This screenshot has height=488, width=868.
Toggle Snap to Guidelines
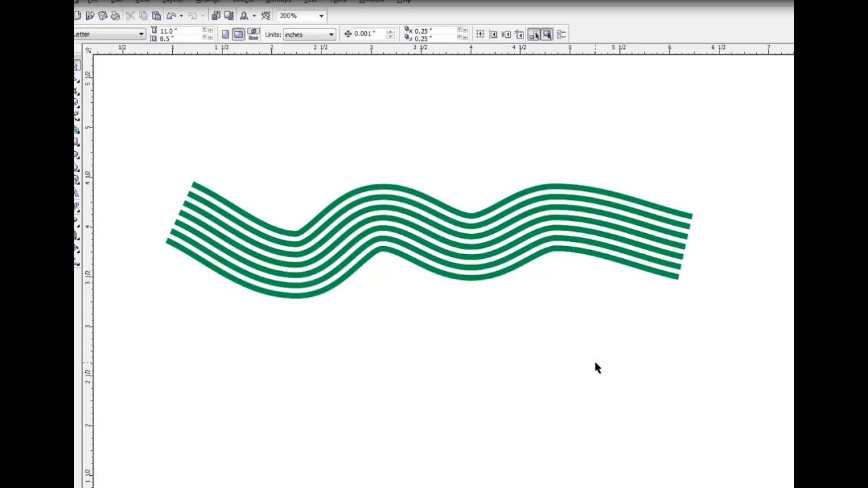tap(493, 34)
